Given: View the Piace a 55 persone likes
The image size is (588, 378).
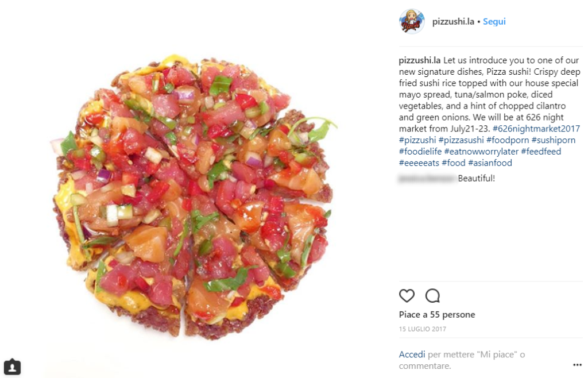Looking at the screenshot, I should click(x=437, y=315).
